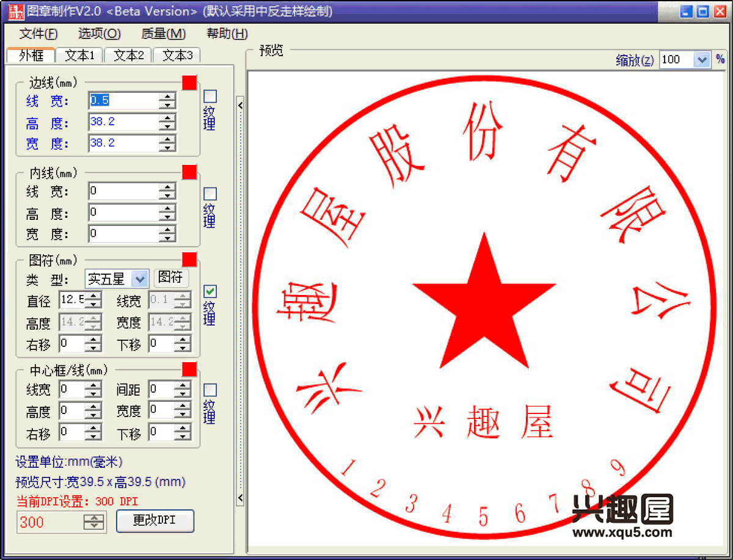Switch to the 文本1 tab
Viewport: 733px width, 560px height.
[80, 56]
